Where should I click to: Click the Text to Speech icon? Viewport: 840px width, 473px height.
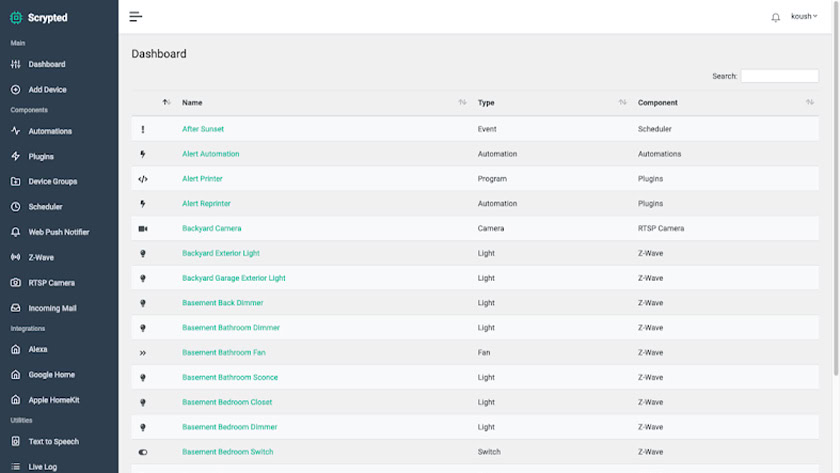tap(16, 441)
